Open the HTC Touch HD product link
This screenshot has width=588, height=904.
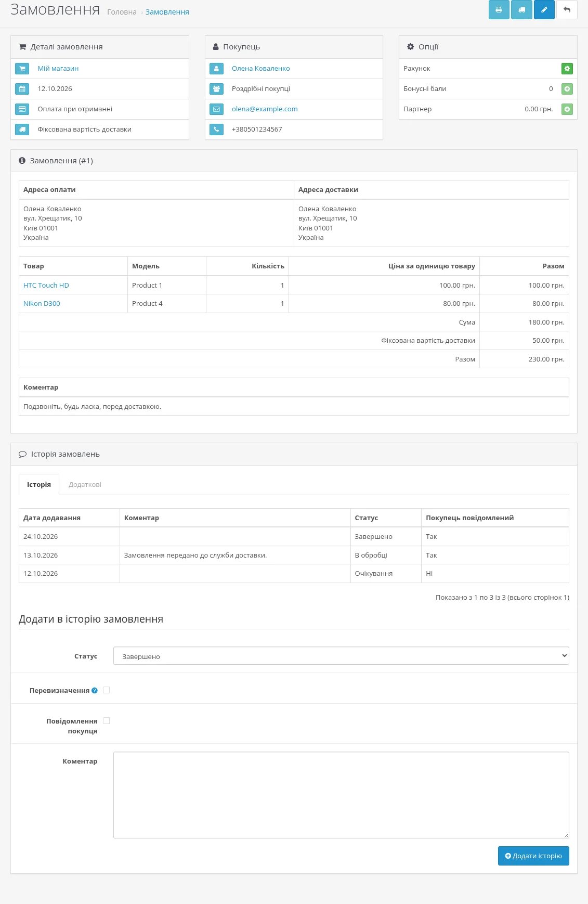(x=46, y=286)
